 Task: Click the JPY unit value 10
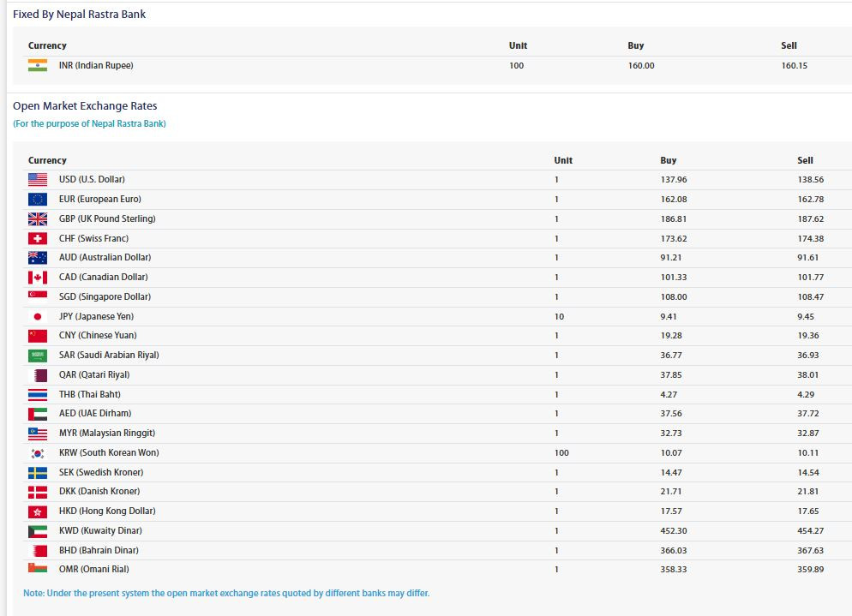pyautogui.click(x=559, y=317)
